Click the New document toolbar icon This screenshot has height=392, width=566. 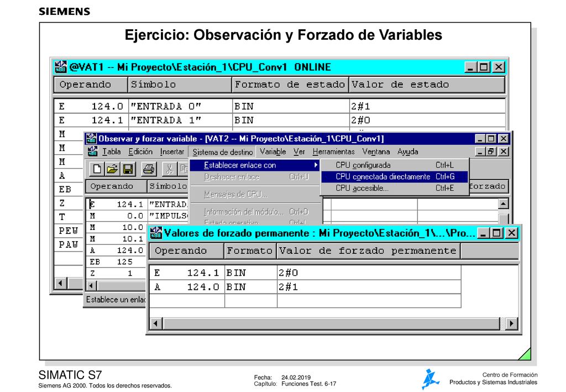pyautogui.click(x=97, y=169)
